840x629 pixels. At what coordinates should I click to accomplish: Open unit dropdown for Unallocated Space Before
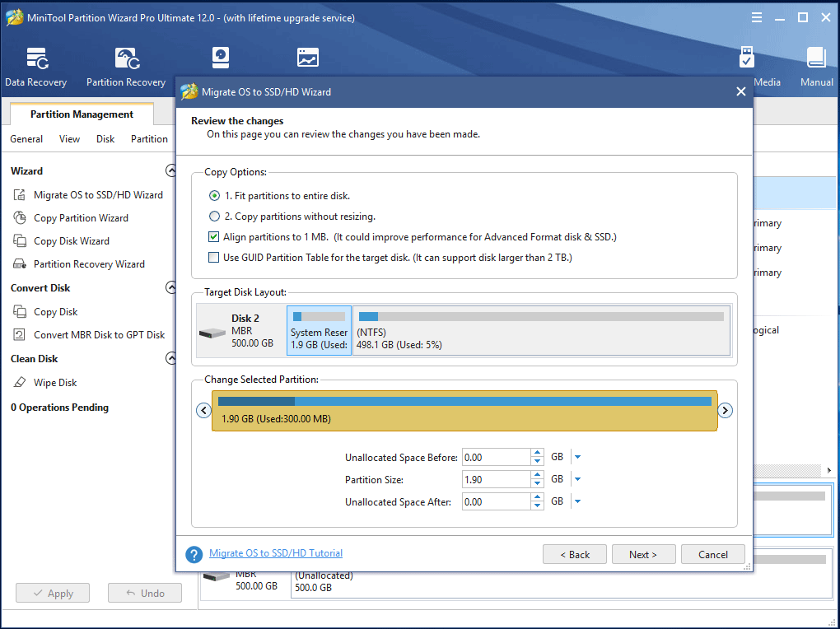[x=577, y=457]
